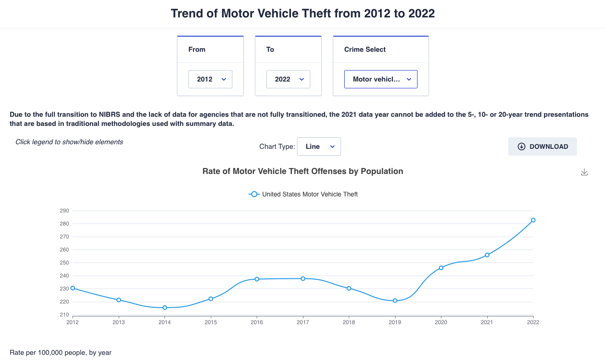Expand the Crime Select dropdown
The height and width of the screenshot is (364, 605).
pyautogui.click(x=381, y=79)
